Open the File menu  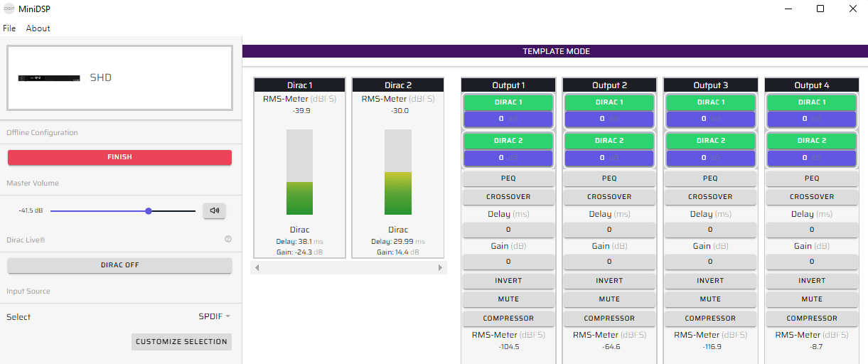click(9, 28)
